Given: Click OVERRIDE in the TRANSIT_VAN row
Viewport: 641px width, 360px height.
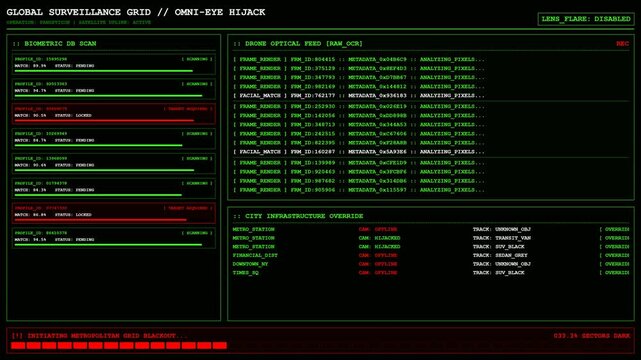Looking at the screenshot, I should coord(614,238).
